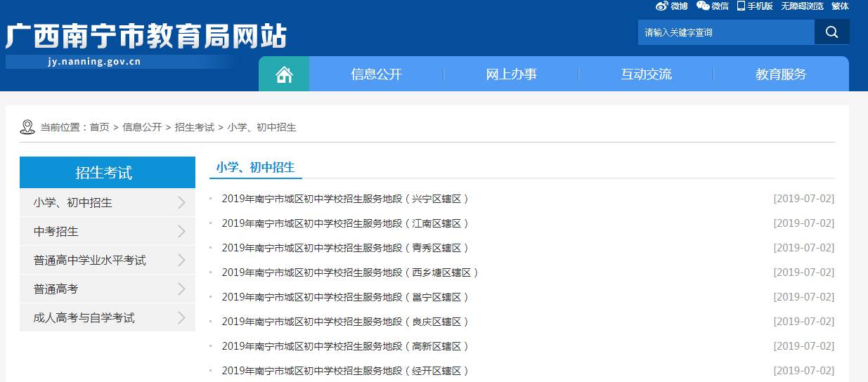Screen dimensions: 868x382
Task: Open the 网上办事 navigation menu
Action: (511, 74)
